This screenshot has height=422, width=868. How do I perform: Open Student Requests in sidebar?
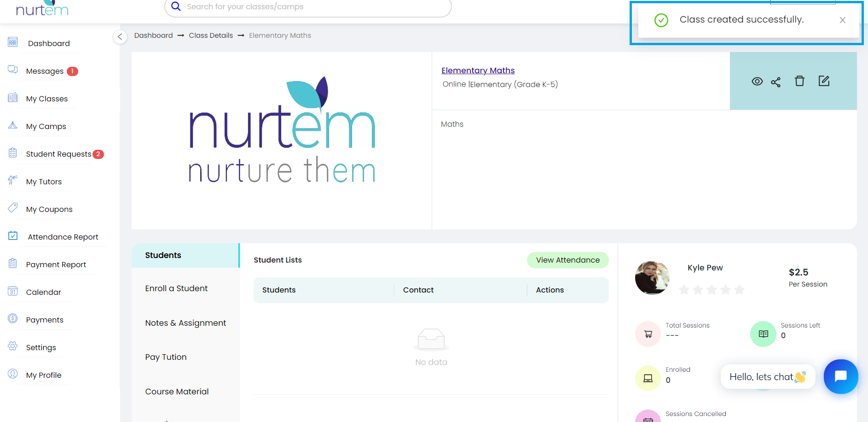coord(58,154)
